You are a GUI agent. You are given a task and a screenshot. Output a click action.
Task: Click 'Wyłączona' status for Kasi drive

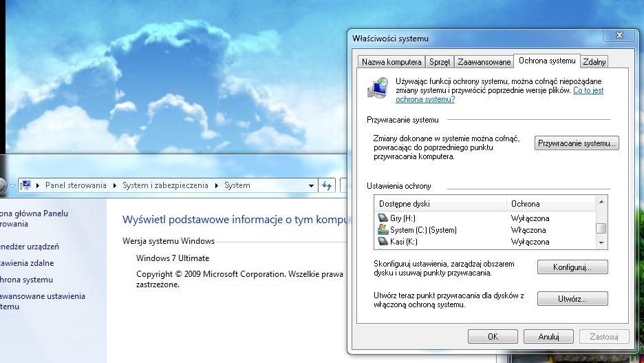click(x=530, y=242)
